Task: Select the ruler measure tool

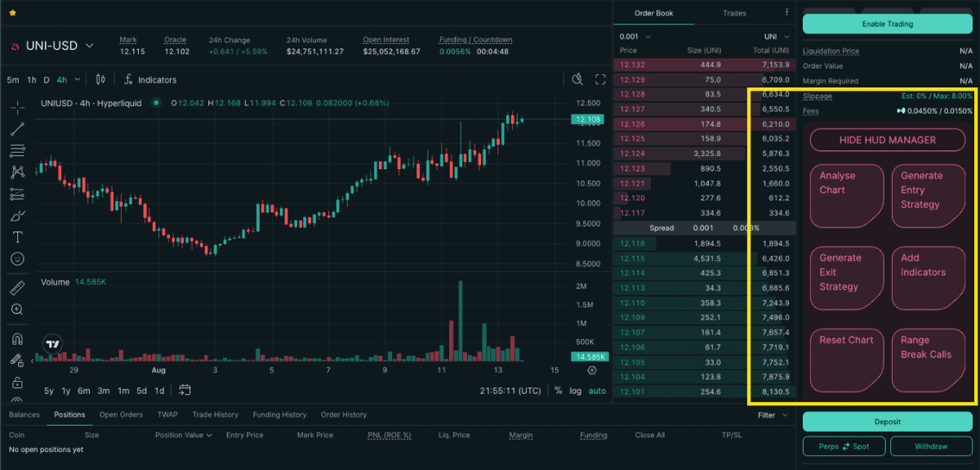Action: point(17,288)
